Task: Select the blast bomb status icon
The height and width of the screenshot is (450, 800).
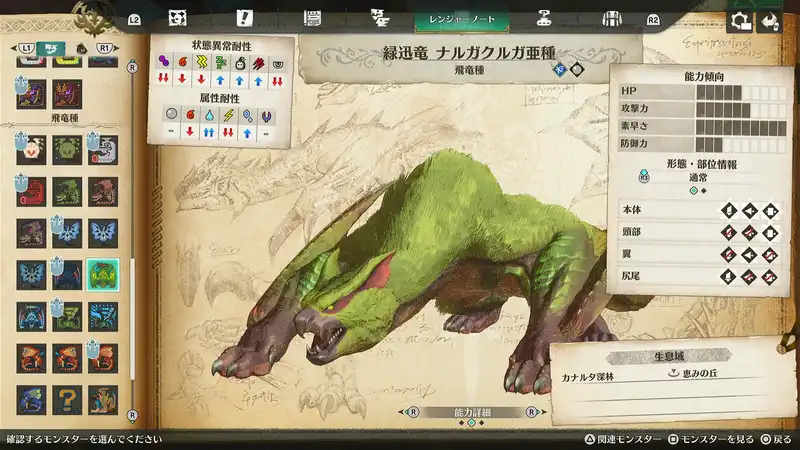Action: (x=240, y=62)
